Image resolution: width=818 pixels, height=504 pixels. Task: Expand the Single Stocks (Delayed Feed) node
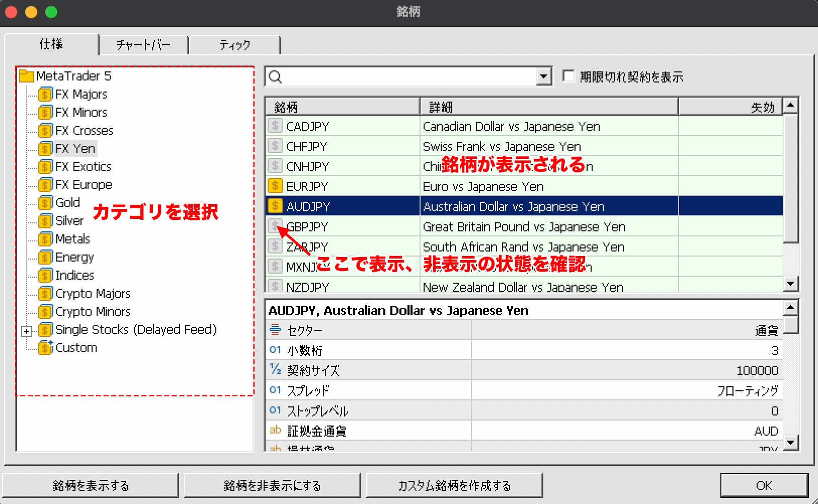(27, 331)
